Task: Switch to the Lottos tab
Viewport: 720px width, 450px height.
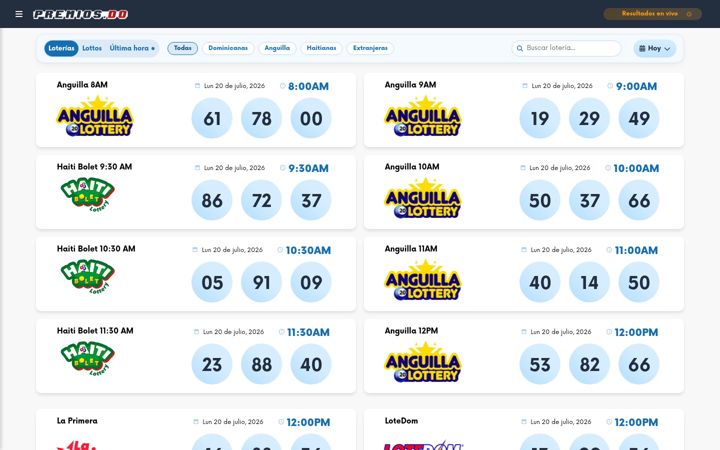Action: point(92,48)
